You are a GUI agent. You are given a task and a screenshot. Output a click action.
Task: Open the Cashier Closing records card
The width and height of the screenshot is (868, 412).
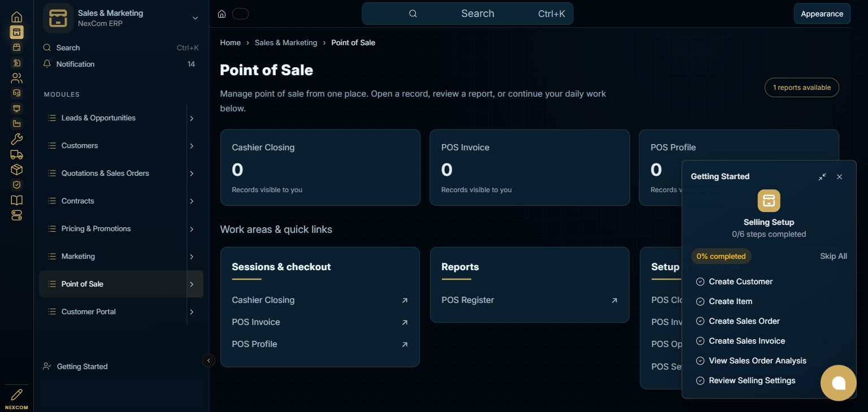point(320,167)
